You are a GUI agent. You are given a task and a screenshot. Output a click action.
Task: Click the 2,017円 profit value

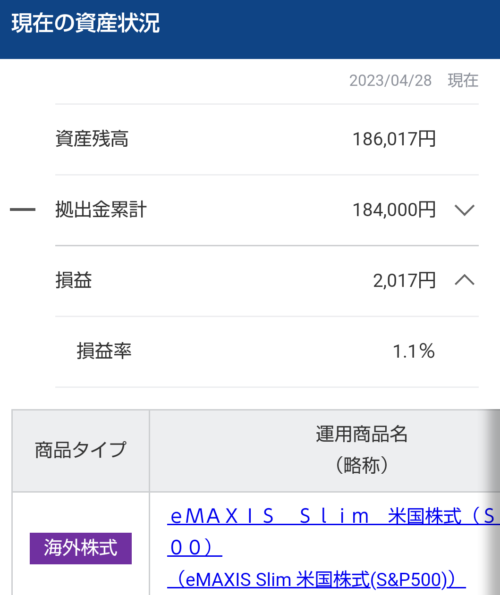click(x=404, y=281)
